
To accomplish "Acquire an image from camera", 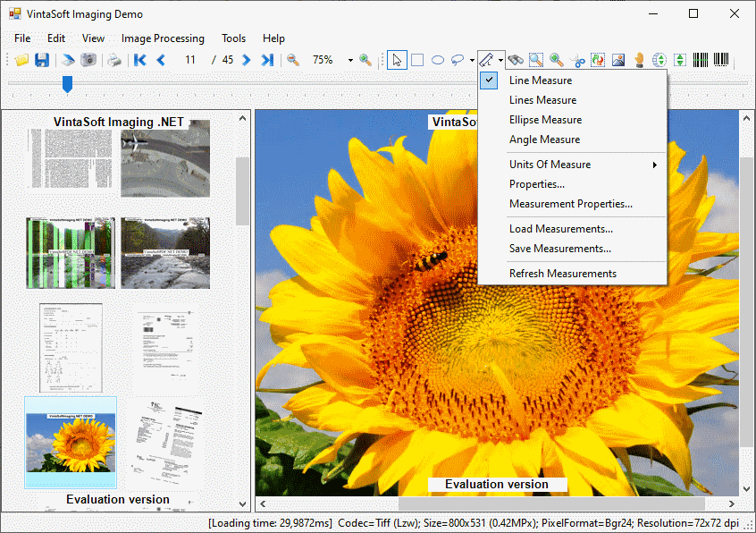I will [88, 60].
